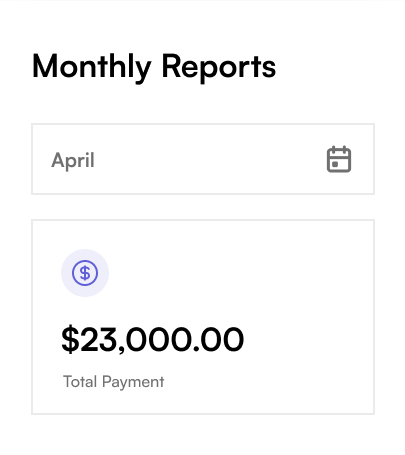This screenshot has width=405, height=455.
Task: Click blank card area right of Total Payment
Action: coord(268,382)
